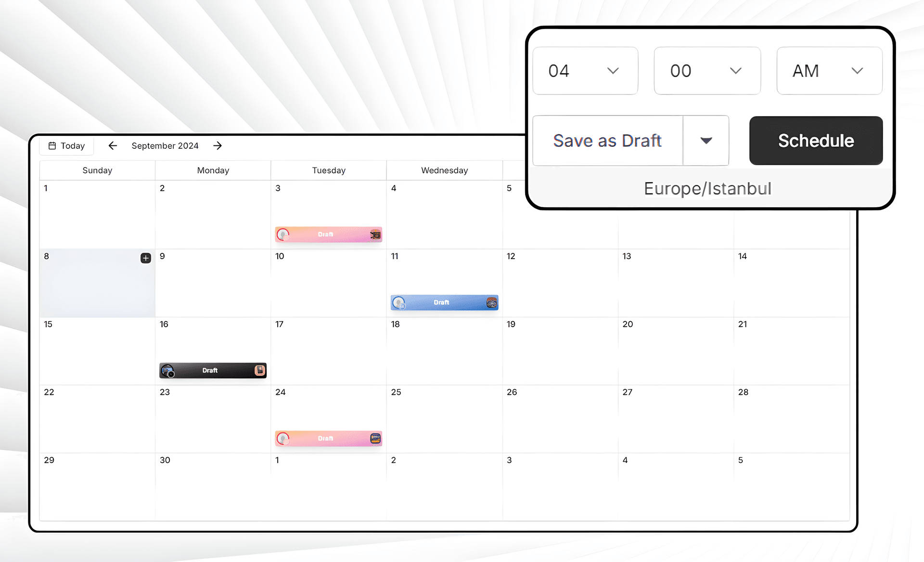Click the calendar icon next to Today
The width and height of the screenshot is (924, 562).
click(54, 145)
